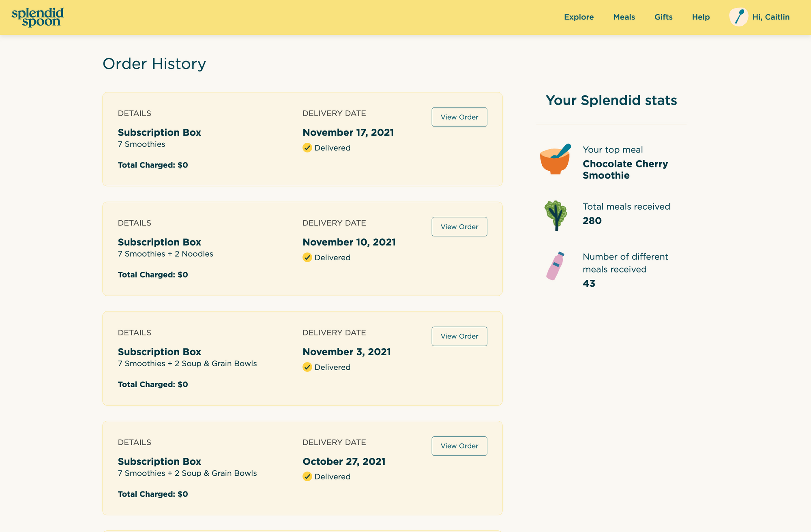Click the October 27 delivered checkmark icon
The image size is (811, 532).
point(307,476)
